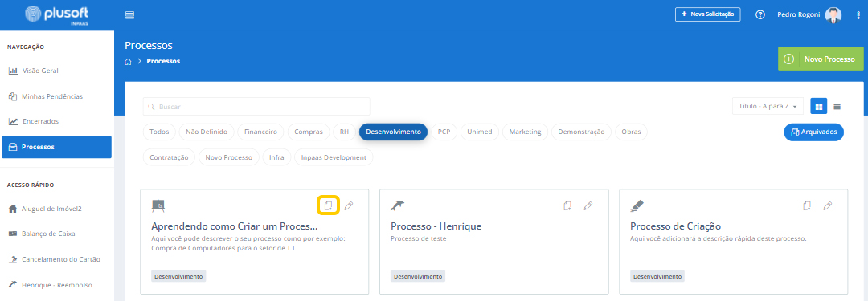This screenshot has height=301, width=868.
Task: Open Encerrados in navigation
Action: pos(33,121)
